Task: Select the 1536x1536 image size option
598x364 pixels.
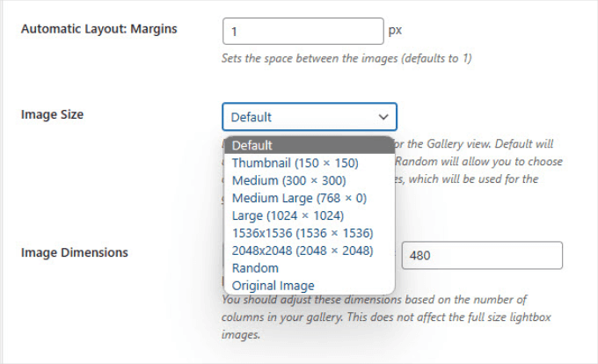Action: 303,233
